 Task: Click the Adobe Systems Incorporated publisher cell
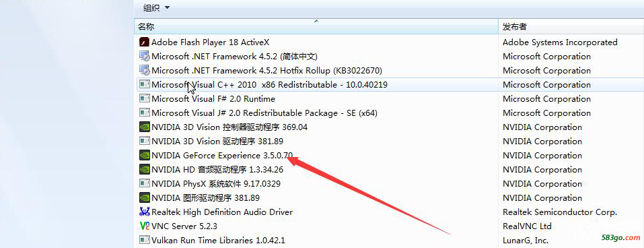click(x=560, y=42)
